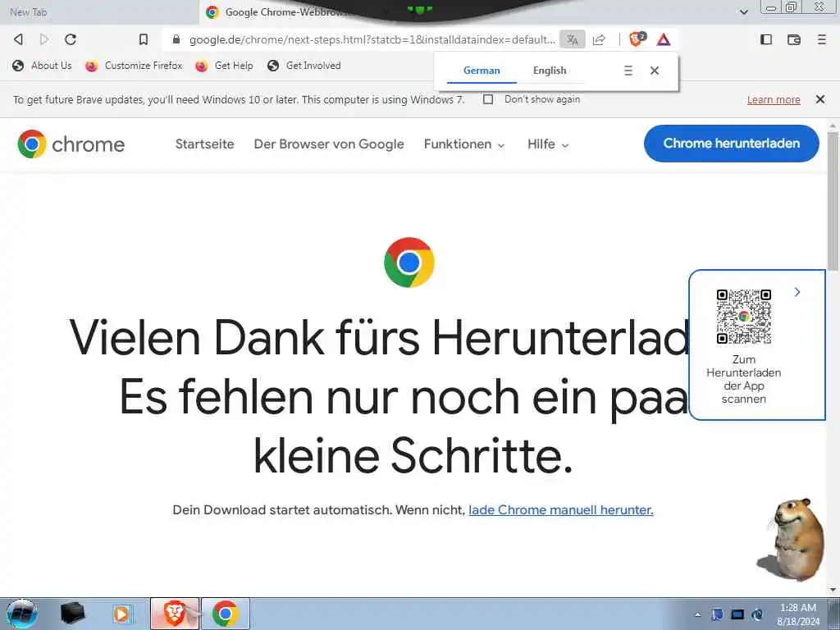Open the tab list dropdown arrow

click(x=743, y=11)
